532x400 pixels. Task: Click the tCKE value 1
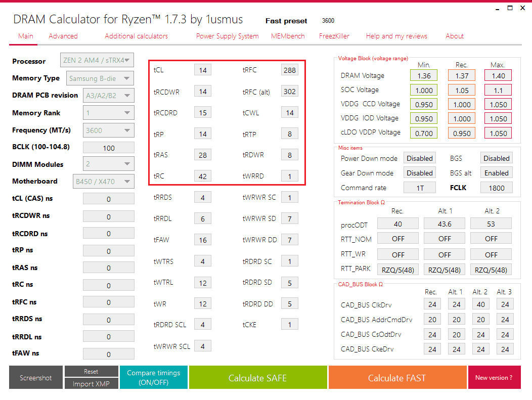tap(290, 324)
